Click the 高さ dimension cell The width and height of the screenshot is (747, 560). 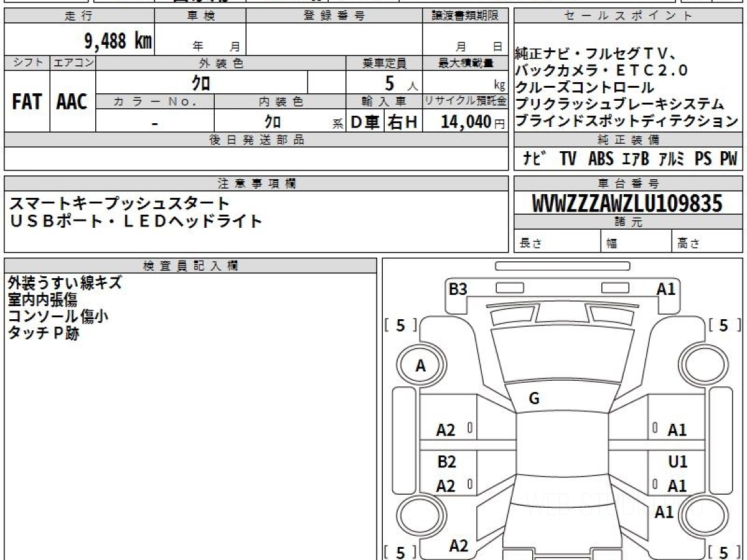(x=707, y=242)
